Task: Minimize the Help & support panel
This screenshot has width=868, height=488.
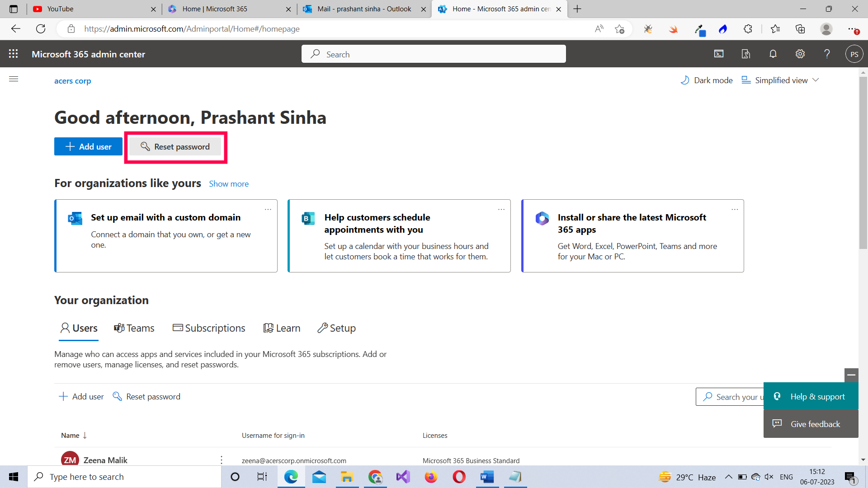Action: click(851, 375)
